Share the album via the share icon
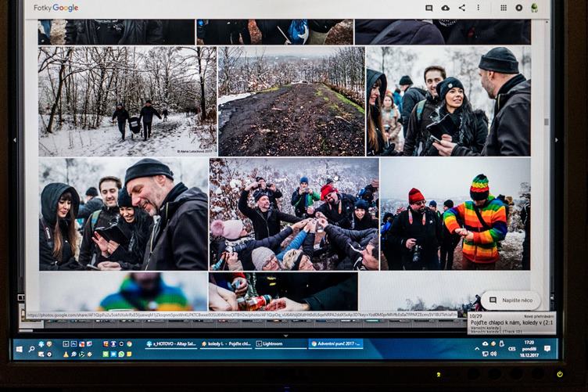The image size is (588, 392). 462,8
